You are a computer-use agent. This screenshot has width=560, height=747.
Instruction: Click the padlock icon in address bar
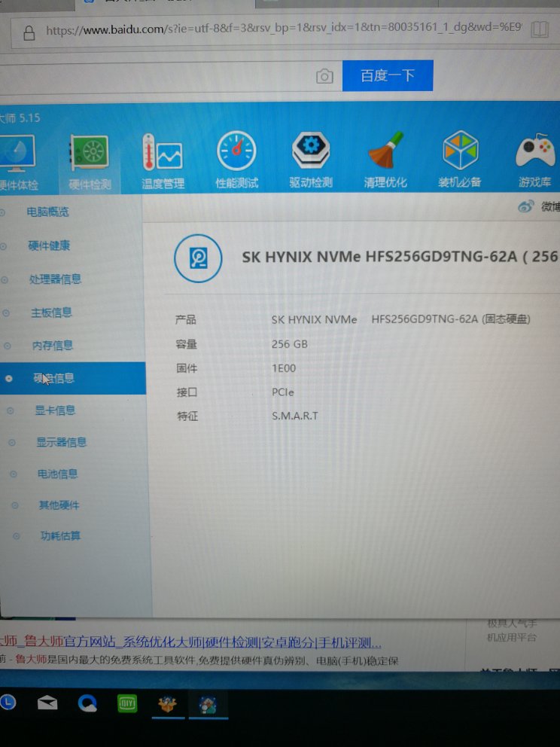pos(29,32)
